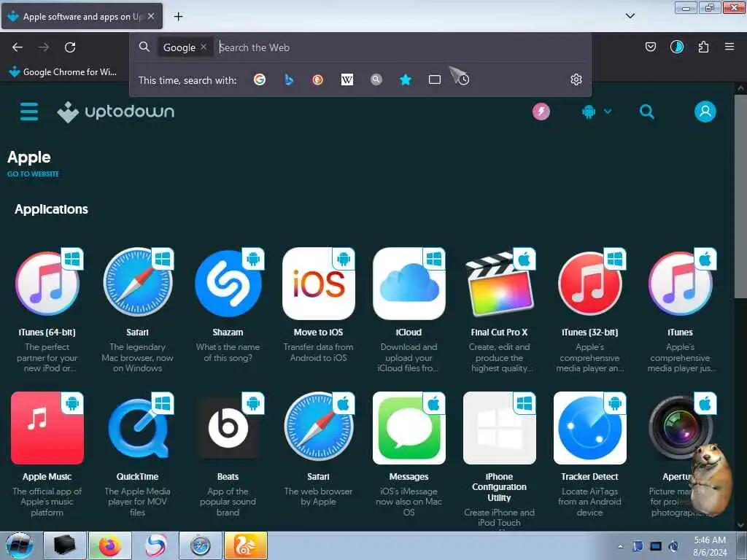Click the QuickTime title link
The height and width of the screenshot is (560, 747).
coord(138,477)
